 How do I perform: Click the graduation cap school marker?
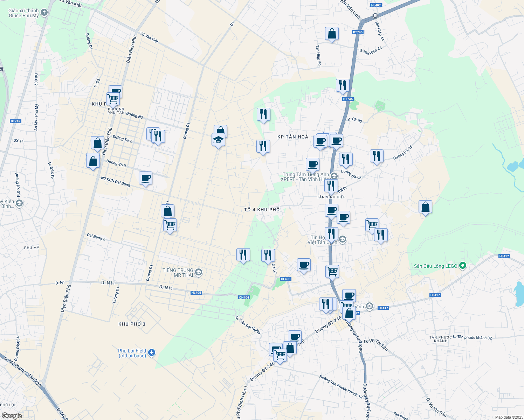coord(218,140)
